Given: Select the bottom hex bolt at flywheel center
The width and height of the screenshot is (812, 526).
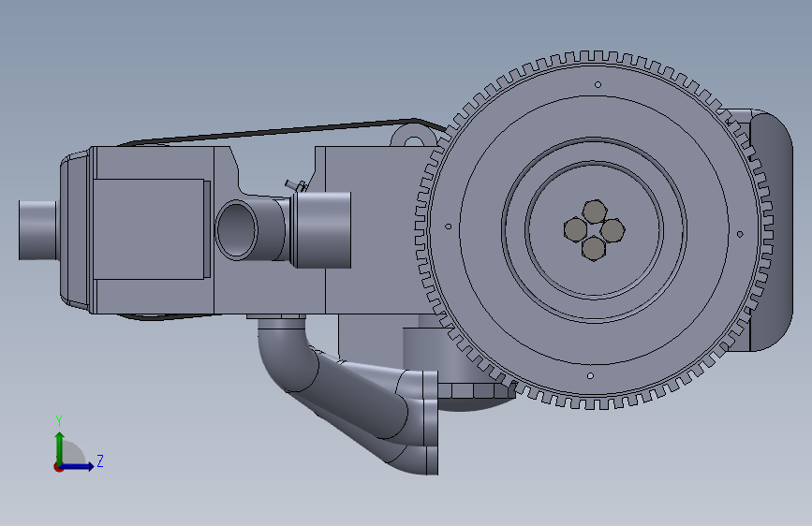Looking at the screenshot, I should pyautogui.click(x=594, y=249).
